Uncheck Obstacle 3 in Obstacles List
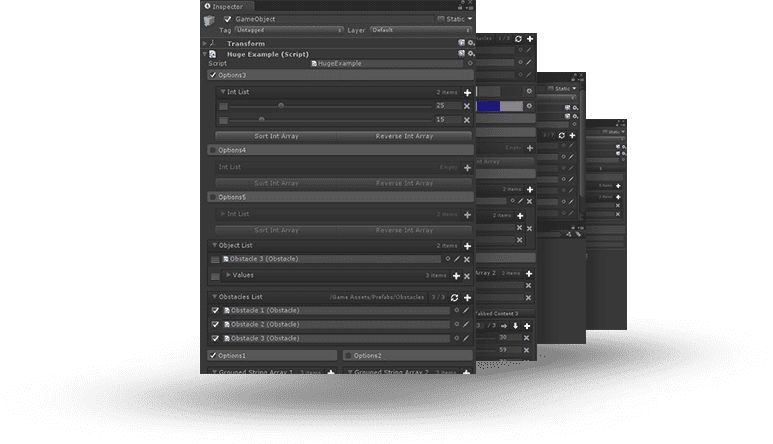The image size is (773, 444). (x=215, y=339)
